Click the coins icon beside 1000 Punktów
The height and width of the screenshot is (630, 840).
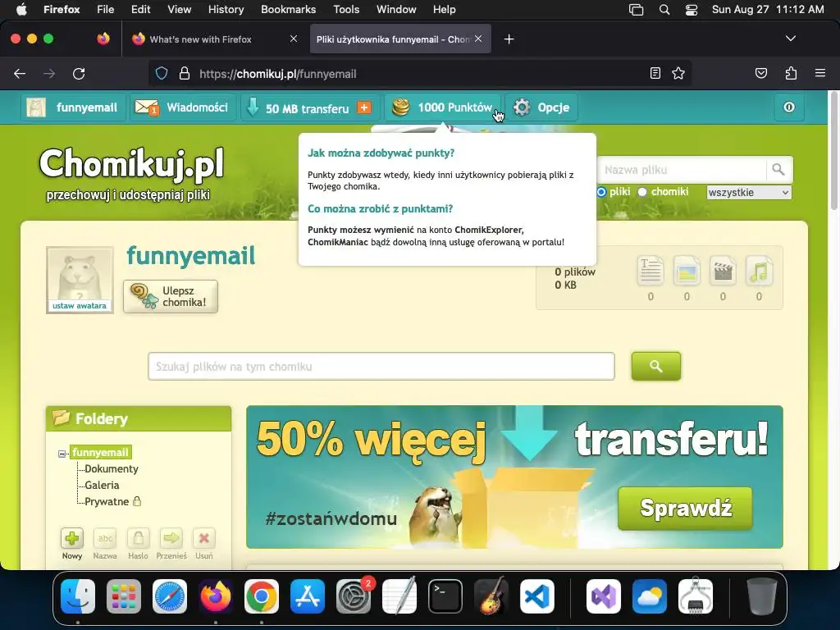(400, 107)
